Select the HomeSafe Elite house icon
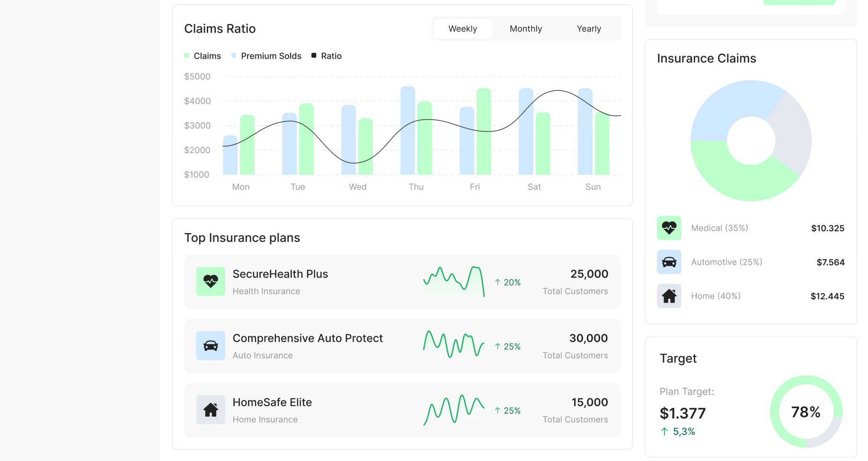Image resolution: width=868 pixels, height=461 pixels. click(x=210, y=409)
